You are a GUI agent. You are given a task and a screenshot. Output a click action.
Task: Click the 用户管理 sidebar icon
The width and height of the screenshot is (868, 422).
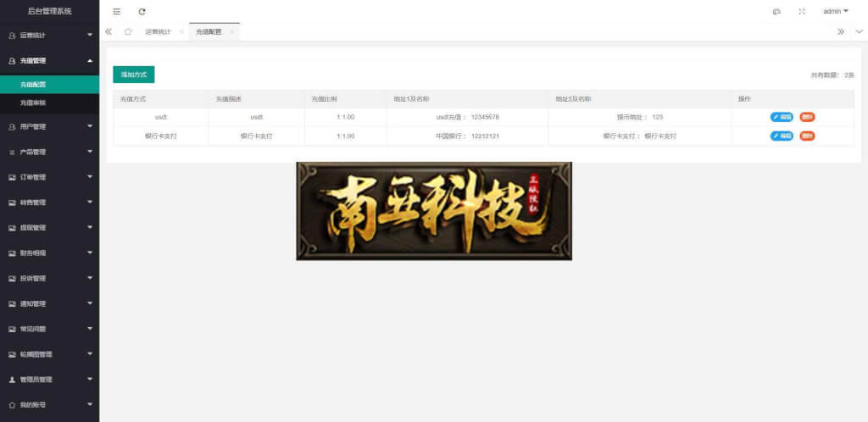click(12, 126)
